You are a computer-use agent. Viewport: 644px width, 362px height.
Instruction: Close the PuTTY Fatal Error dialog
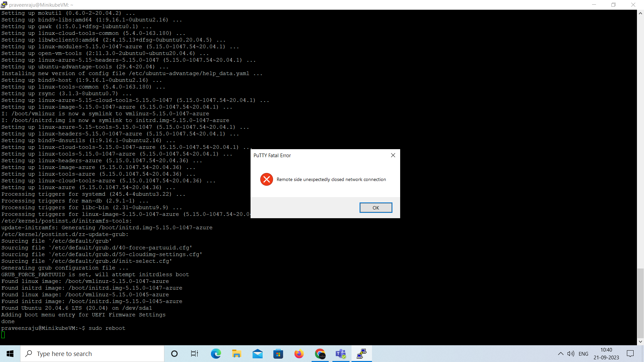click(x=393, y=155)
